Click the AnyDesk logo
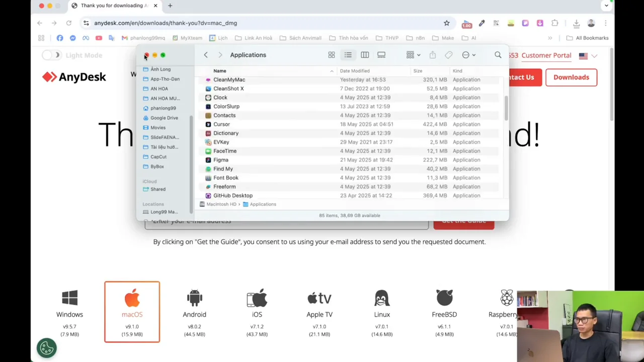Image resolution: width=644 pixels, height=362 pixels. [74, 77]
